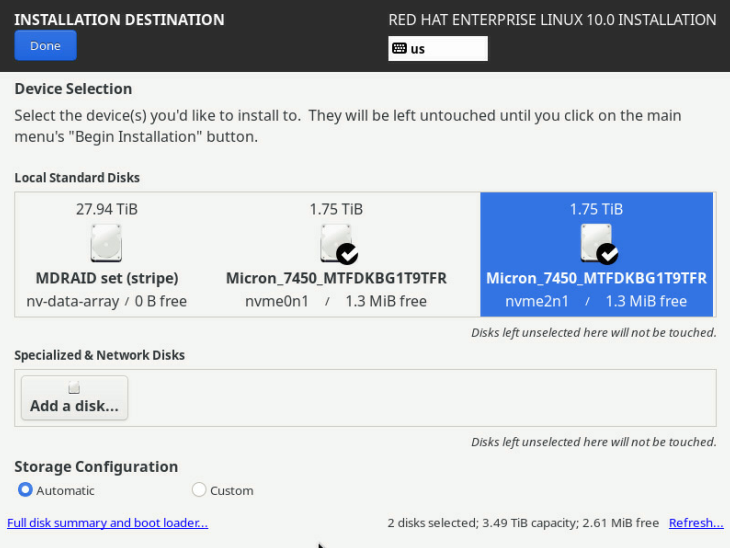Image resolution: width=730 pixels, height=548 pixels.
Task: Open Full disk summary and boot loader link
Action: pos(108,523)
